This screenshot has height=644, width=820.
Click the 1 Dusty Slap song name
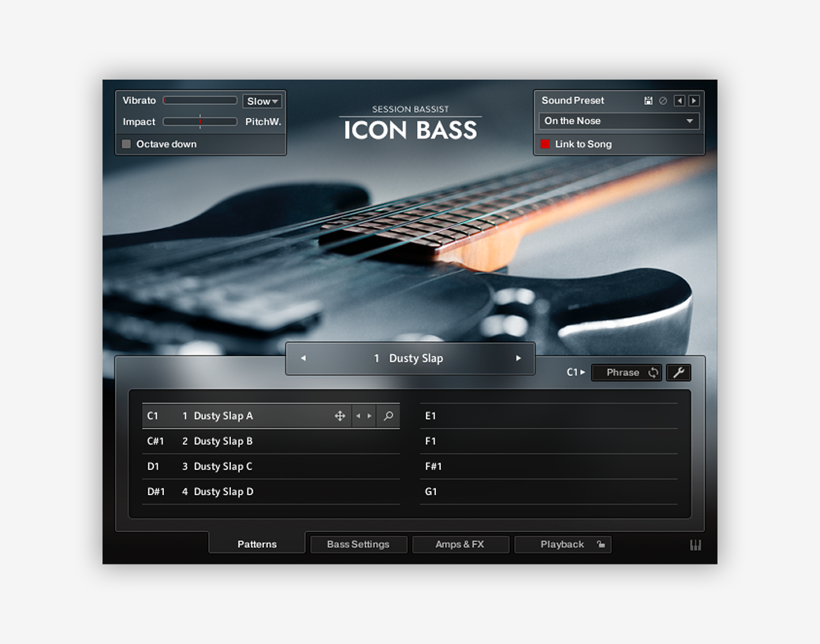click(x=409, y=358)
